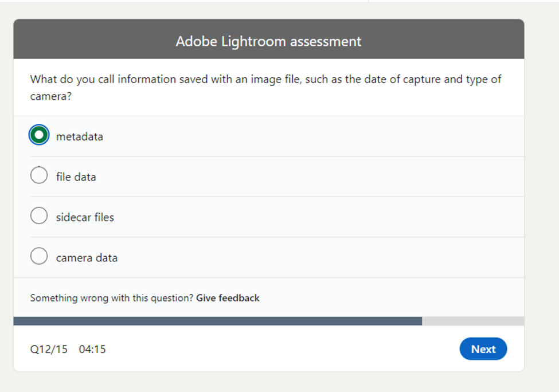Click the metadata answer row
The image size is (559, 392).
click(x=229, y=136)
